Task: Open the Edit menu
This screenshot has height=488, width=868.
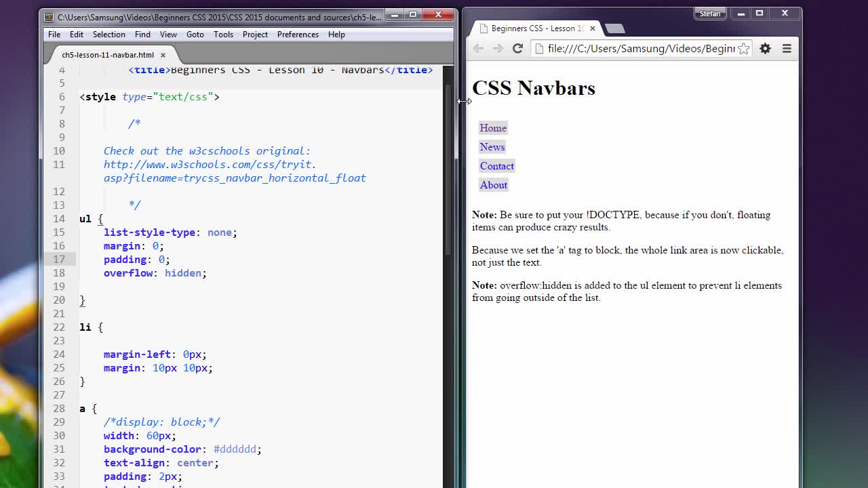Action: pyautogui.click(x=77, y=35)
